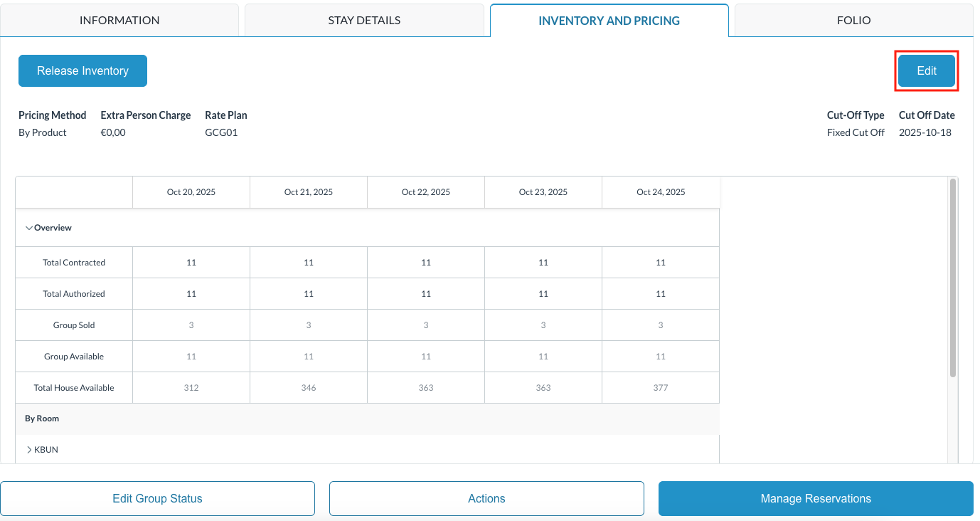Collapse the Overview section chevron

click(29, 228)
